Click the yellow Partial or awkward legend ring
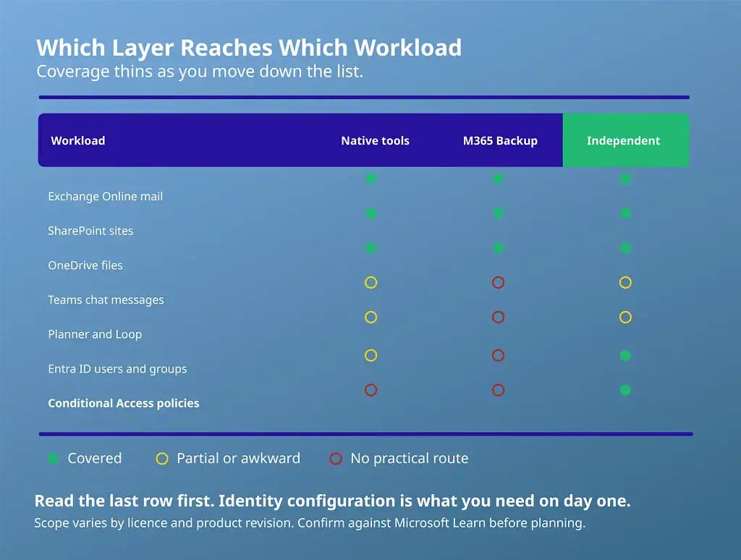The height and width of the screenshot is (560, 741). click(x=162, y=459)
